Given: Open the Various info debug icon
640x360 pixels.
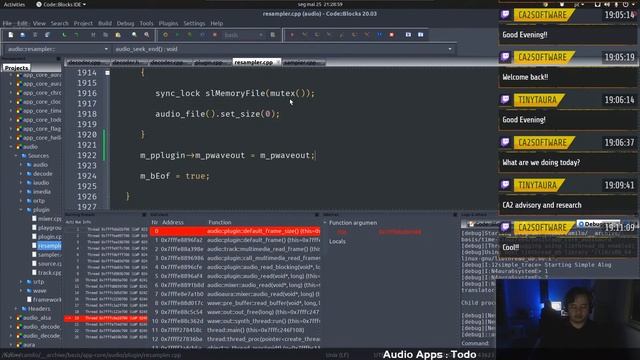Looking at the screenshot, I should click(x=420, y=35).
